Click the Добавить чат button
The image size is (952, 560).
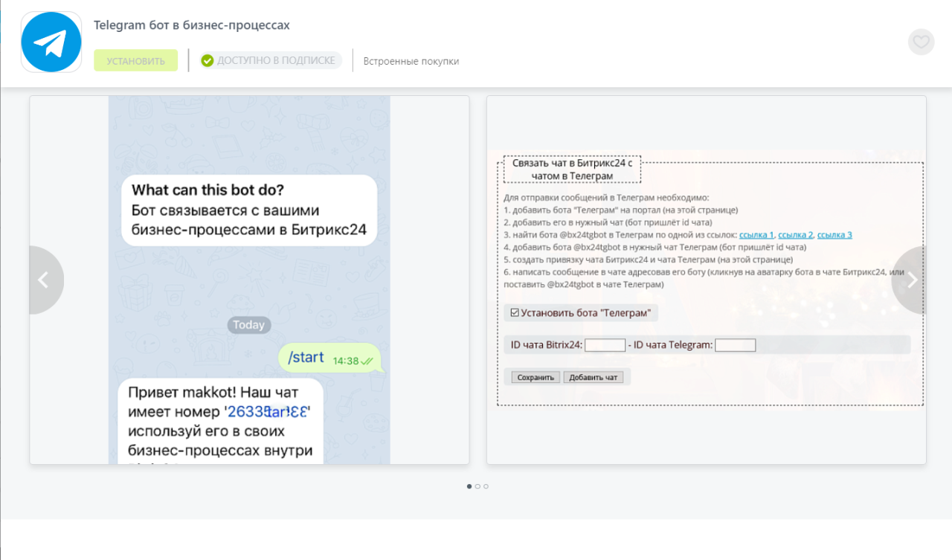pos(593,377)
